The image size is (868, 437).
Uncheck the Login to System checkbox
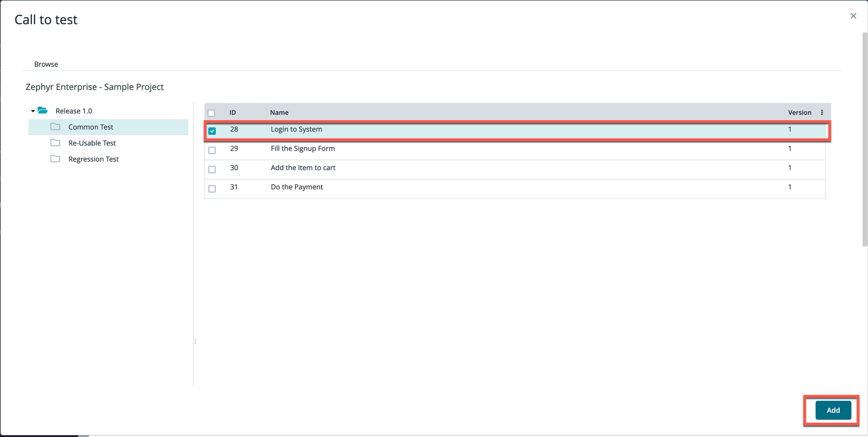(212, 131)
